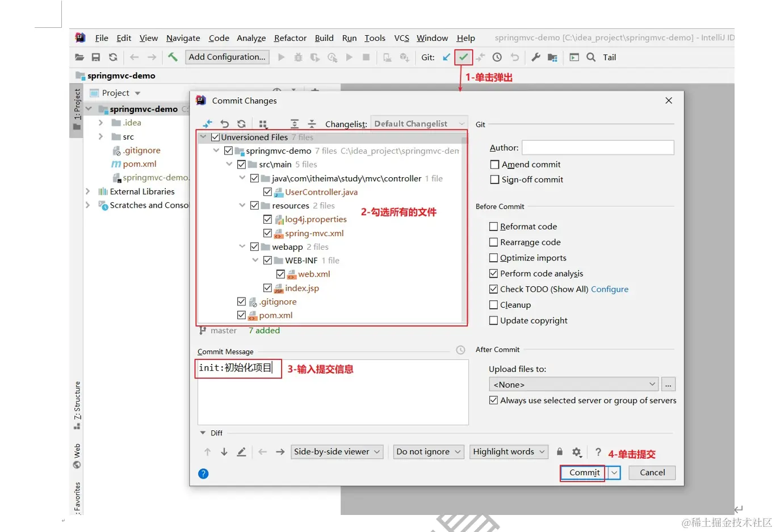This screenshot has height=532, width=776.
Task: Open the VCS menu
Action: pos(402,38)
